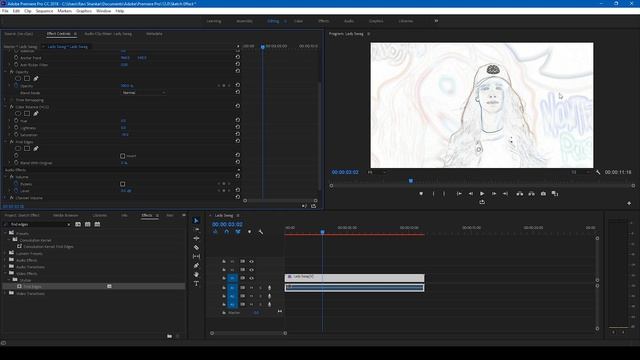Open Timeline Display Settings wrench
The height and width of the screenshot is (360, 640).
tap(260, 232)
